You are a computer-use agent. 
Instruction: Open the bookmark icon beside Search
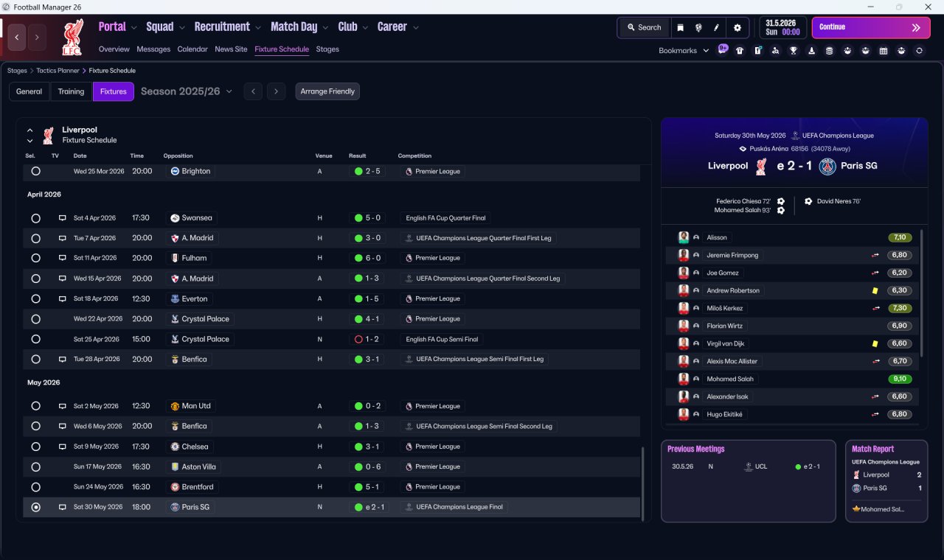(x=681, y=27)
